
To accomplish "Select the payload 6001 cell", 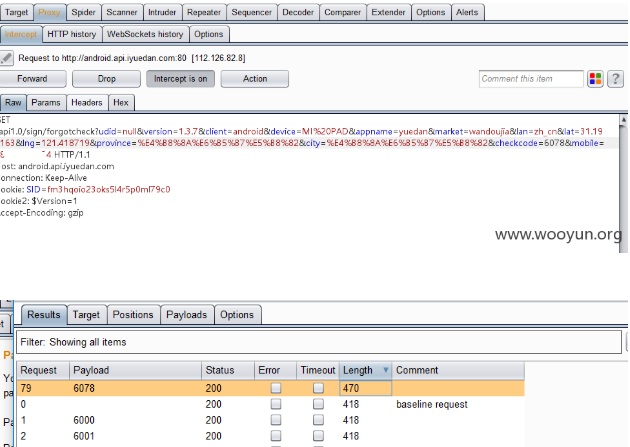I will tap(135, 437).
